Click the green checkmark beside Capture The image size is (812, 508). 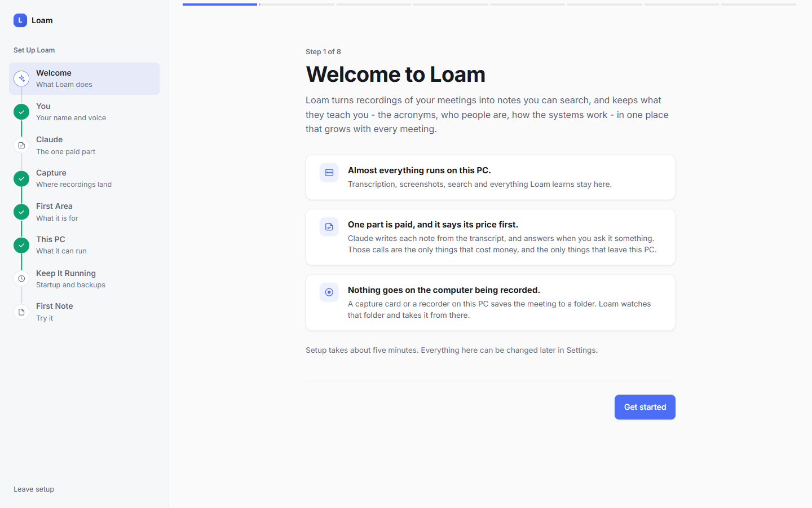[x=21, y=178]
